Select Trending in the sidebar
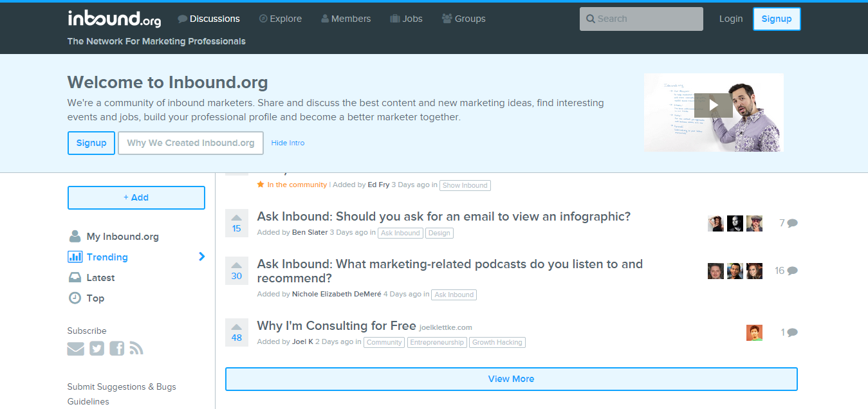The height and width of the screenshot is (409, 868). 98,257
